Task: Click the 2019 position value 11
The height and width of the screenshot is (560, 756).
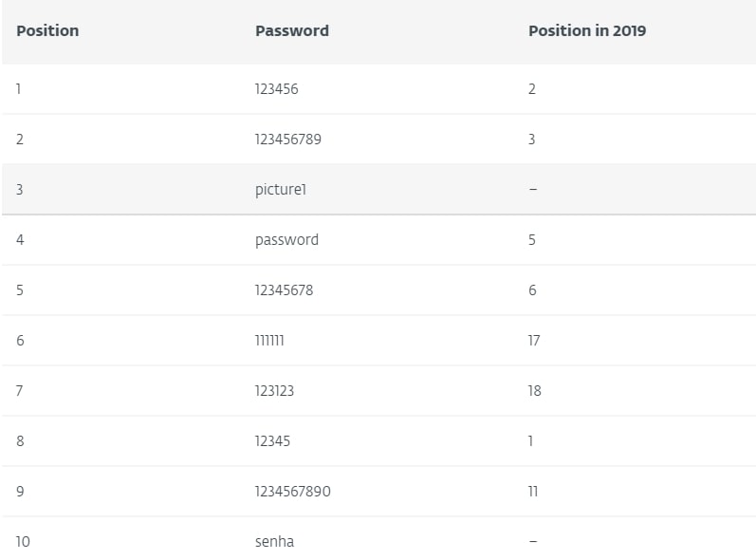Action: [x=533, y=492]
